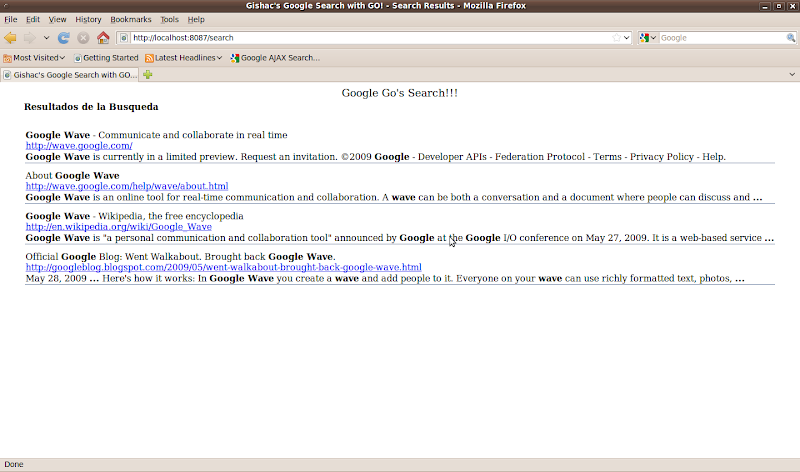Open the Getting Started bookmark

click(x=106, y=58)
